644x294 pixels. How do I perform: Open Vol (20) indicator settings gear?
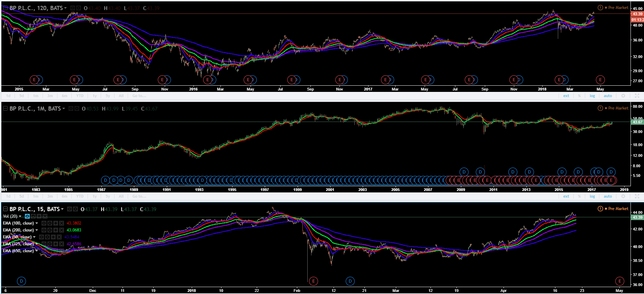pyautogui.click(x=33, y=216)
